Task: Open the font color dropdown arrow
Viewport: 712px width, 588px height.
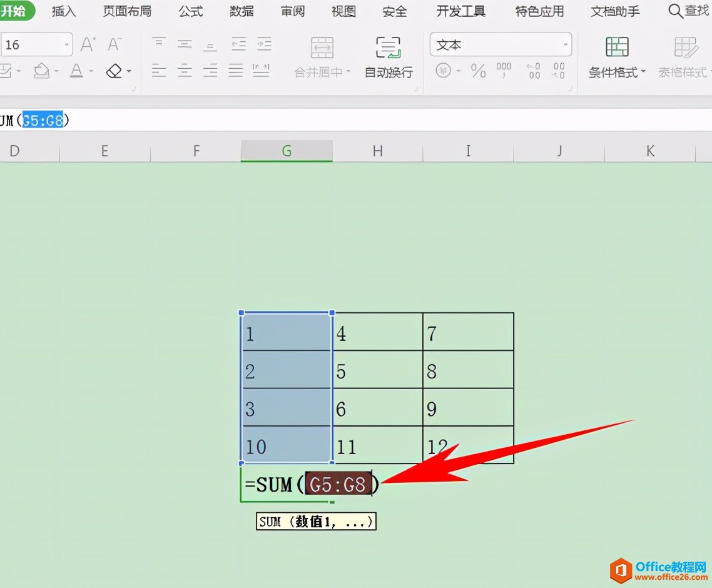Action: (91, 71)
